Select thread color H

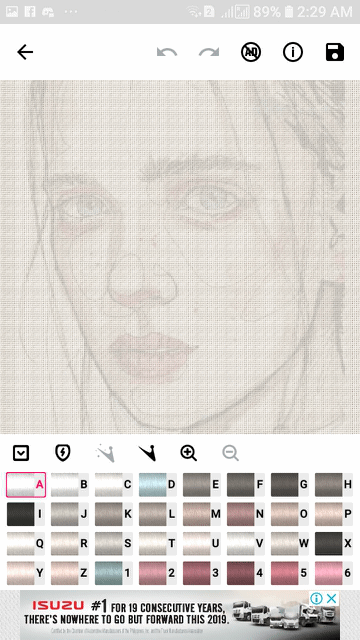[x=334, y=484]
